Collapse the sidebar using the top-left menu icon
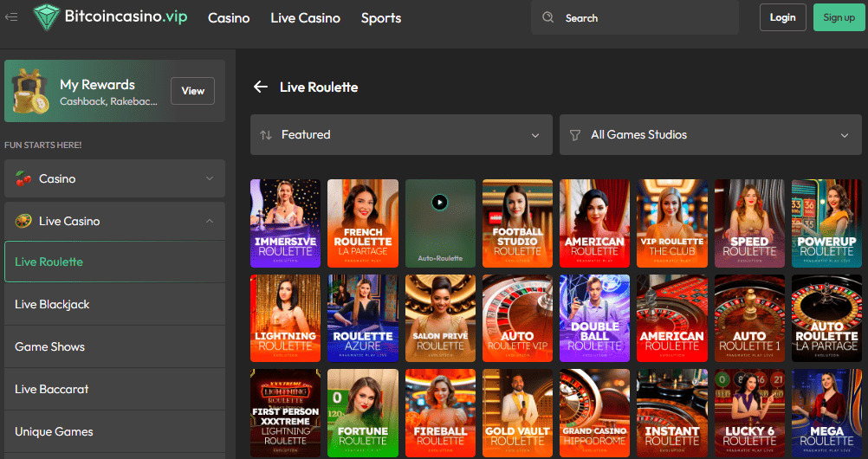868x459 pixels. tap(11, 17)
